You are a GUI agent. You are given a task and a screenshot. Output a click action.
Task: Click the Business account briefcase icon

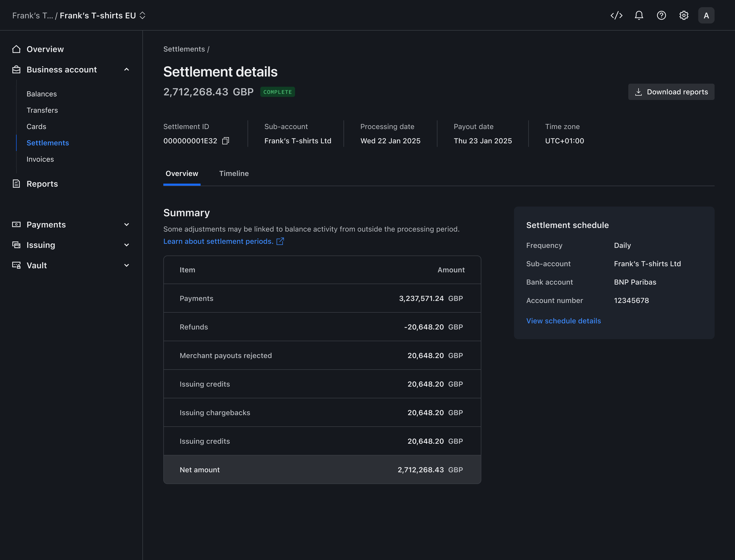[16, 69]
